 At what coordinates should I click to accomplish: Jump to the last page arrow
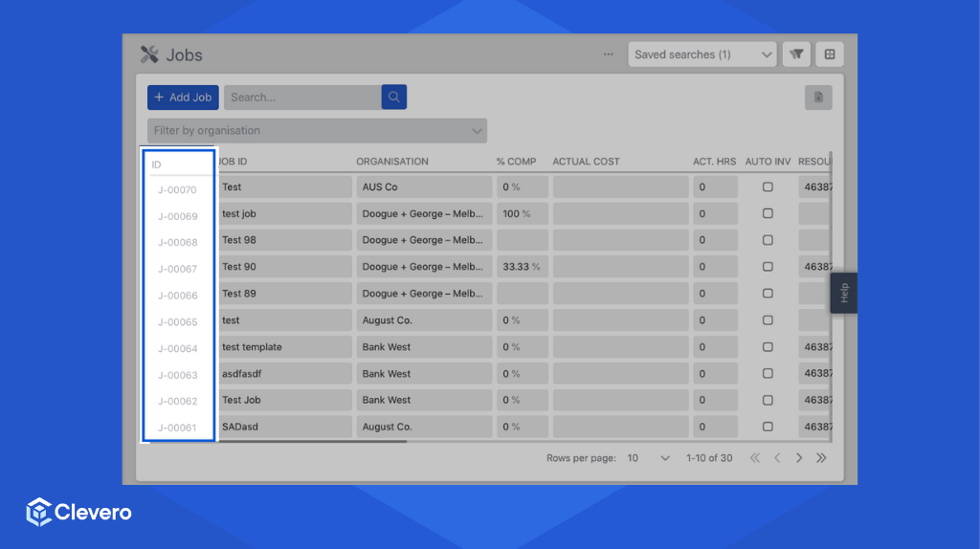pyautogui.click(x=821, y=458)
